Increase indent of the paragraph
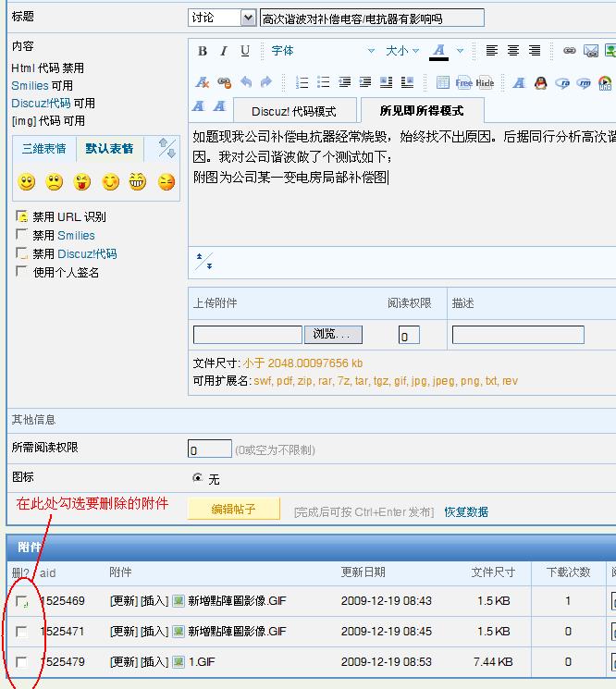Image resolution: width=616 pixels, height=689 pixels. click(x=365, y=82)
